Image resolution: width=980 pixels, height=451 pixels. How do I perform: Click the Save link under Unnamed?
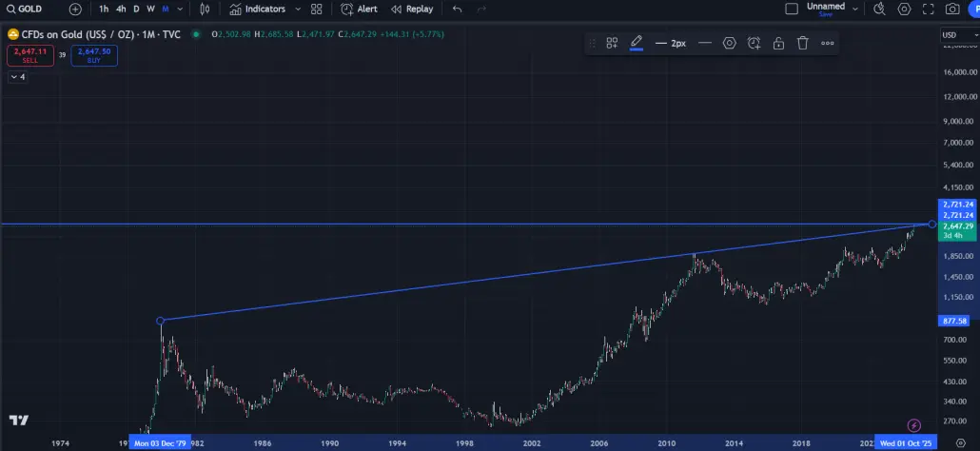pyautogui.click(x=826, y=14)
